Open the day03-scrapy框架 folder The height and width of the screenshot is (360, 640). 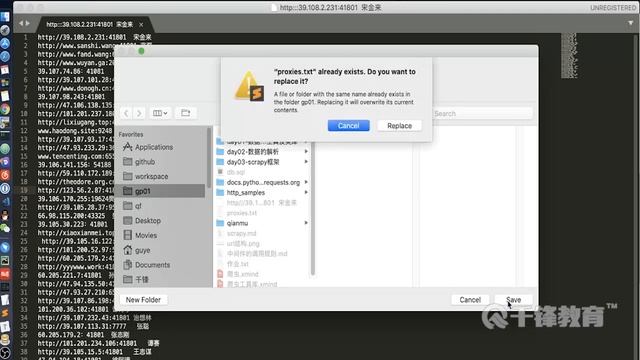tap(253, 162)
